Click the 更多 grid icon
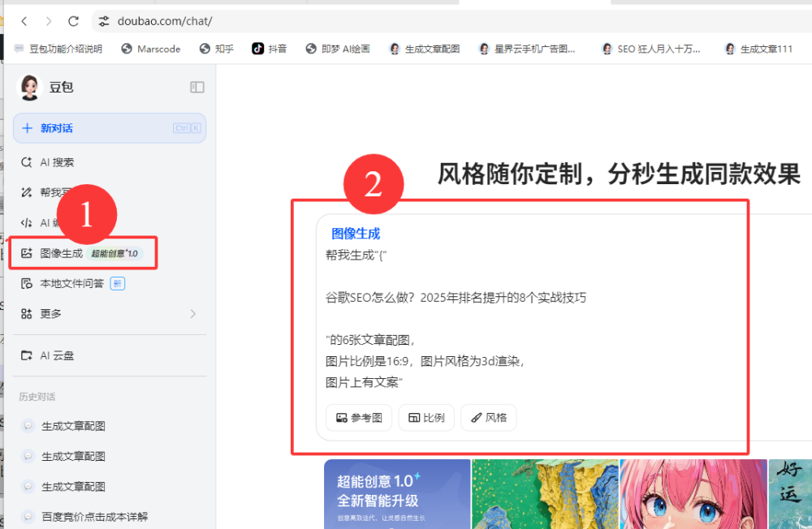The height and width of the screenshot is (529, 812). coord(27,314)
